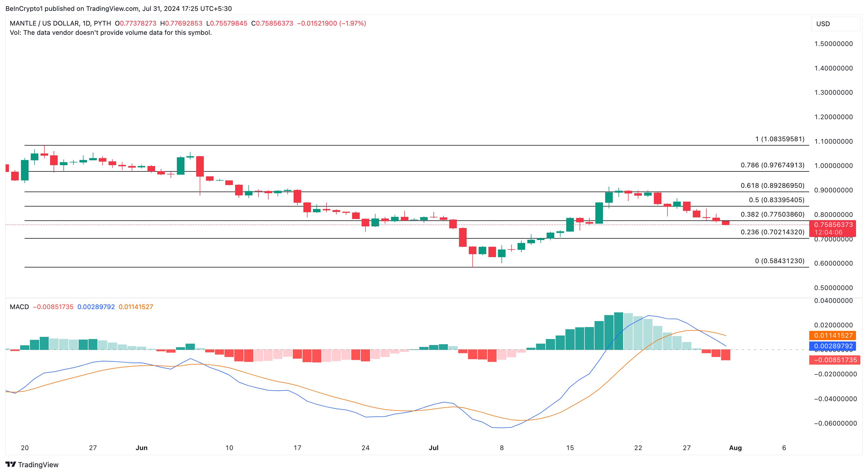Click the Jul label on time axis
Image resolution: width=868 pixels, height=474 pixels.
pos(433,448)
